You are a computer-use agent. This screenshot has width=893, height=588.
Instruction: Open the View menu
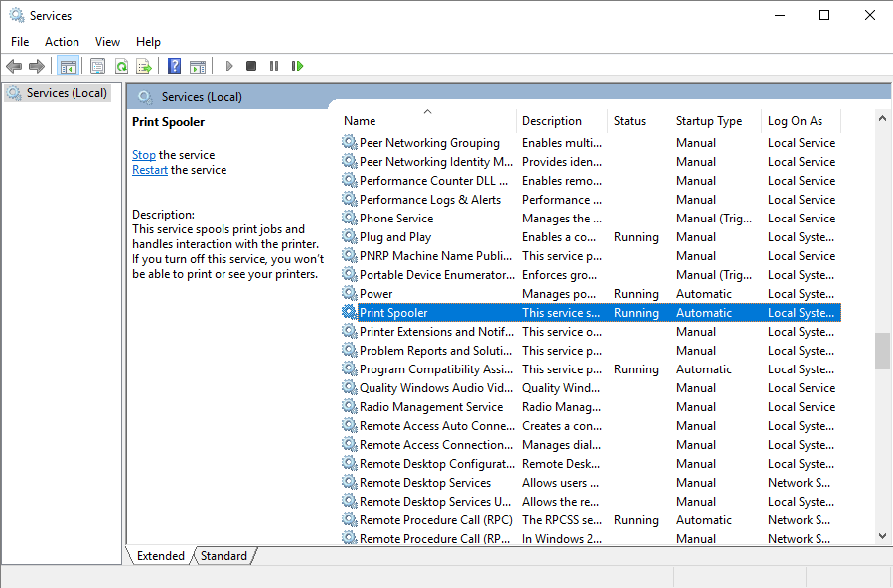coord(107,42)
